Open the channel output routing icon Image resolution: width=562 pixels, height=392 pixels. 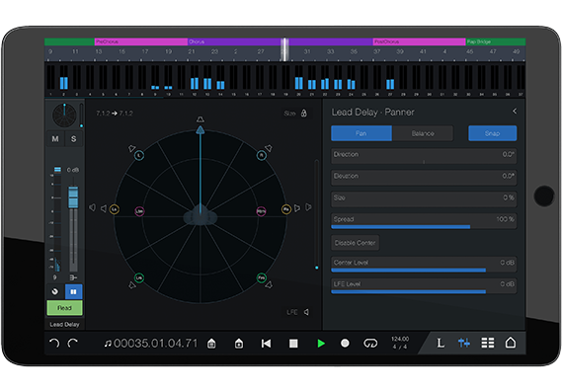73,277
